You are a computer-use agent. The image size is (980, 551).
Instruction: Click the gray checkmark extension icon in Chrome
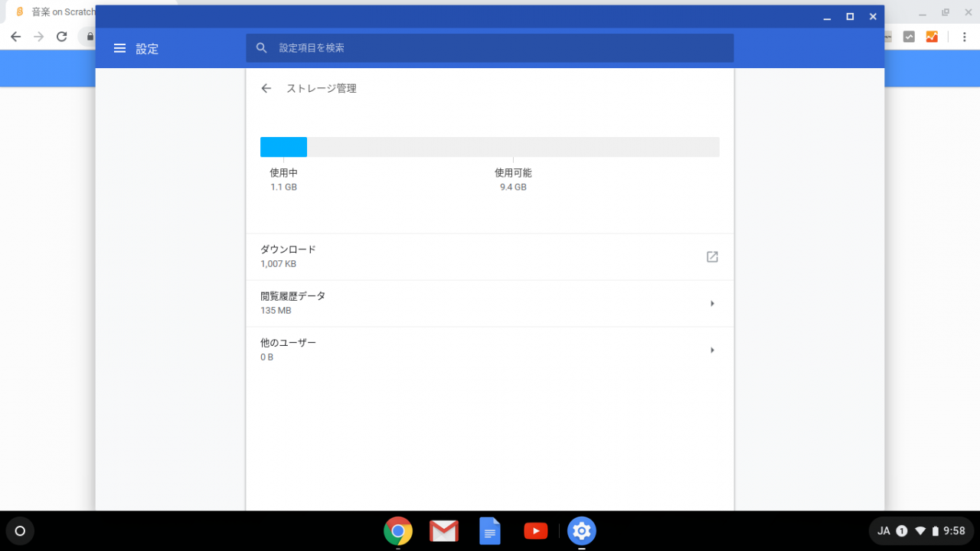[909, 37]
